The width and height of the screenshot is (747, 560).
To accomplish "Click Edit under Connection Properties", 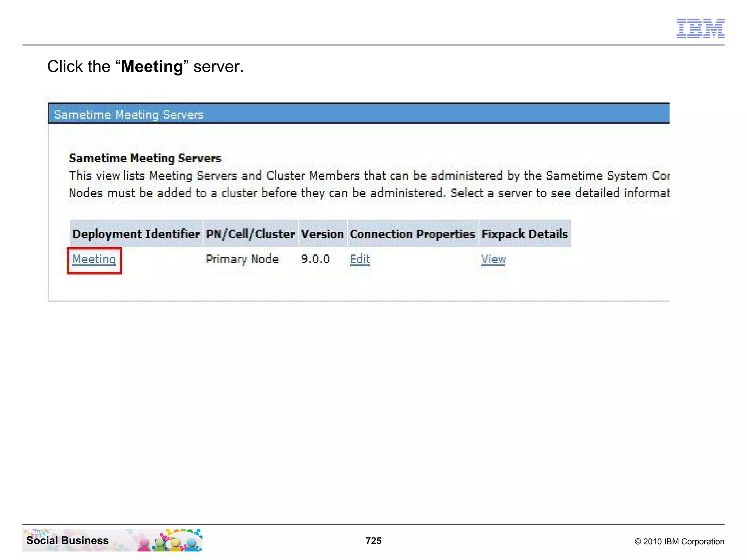I will [360, 259].
